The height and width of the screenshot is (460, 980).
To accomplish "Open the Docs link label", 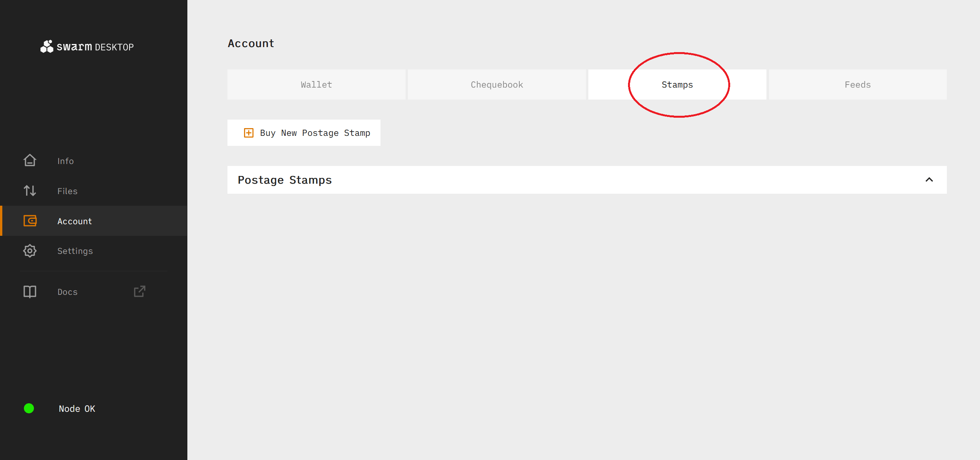I will click(67, 292).
